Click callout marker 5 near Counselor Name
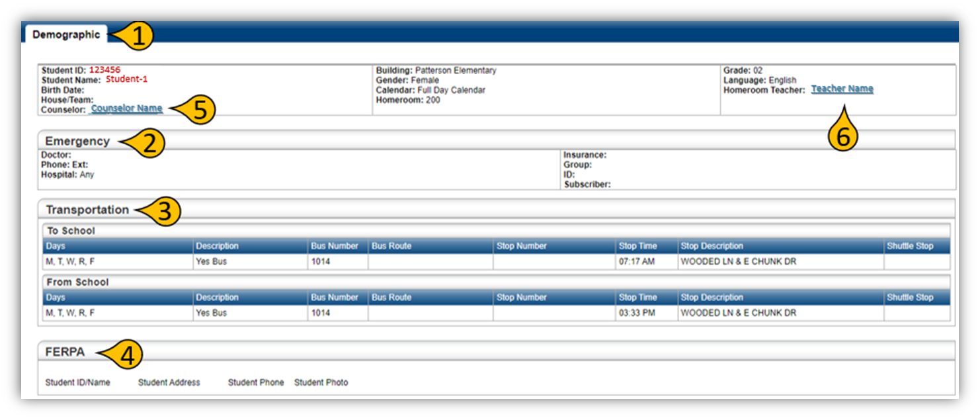 199,110
